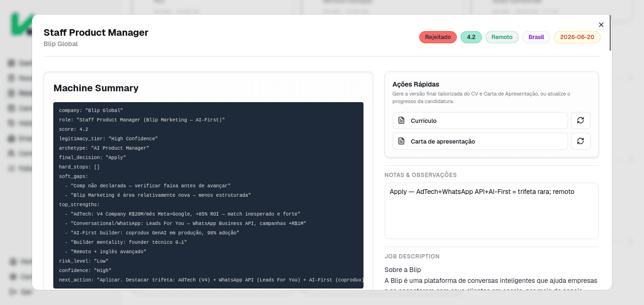The width and height of the screenshot is (644, 305).
Task: Click the modal's vertical scrollbar
Action: (610, 33)
